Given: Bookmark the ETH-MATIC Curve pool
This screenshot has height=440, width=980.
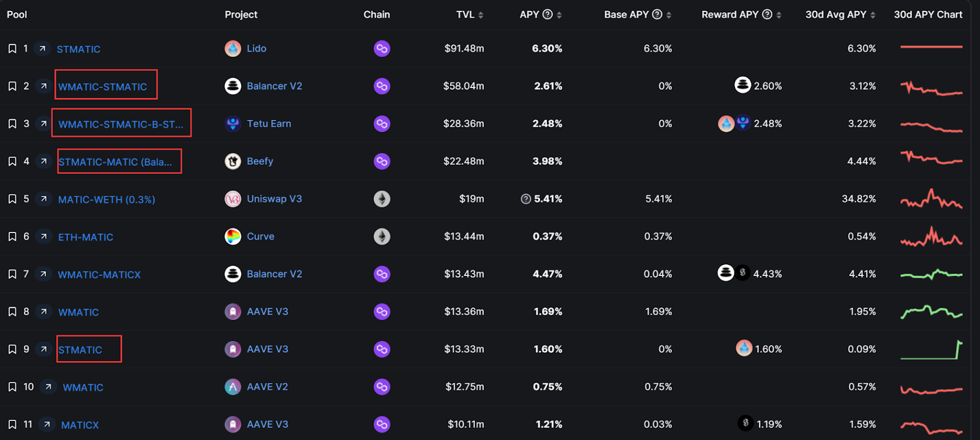Looking at the screenshot, I should [12, 236].
